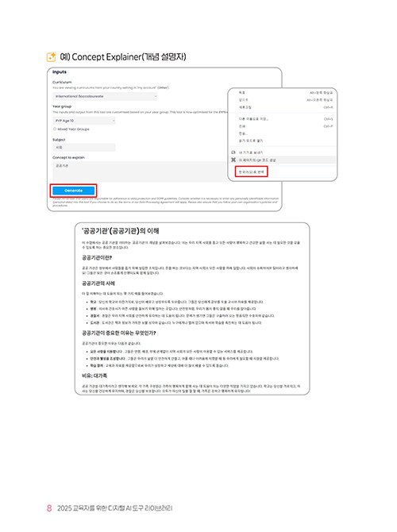
Task: Click the '공공기관의 이해' result heading
Action: point(121,231)
